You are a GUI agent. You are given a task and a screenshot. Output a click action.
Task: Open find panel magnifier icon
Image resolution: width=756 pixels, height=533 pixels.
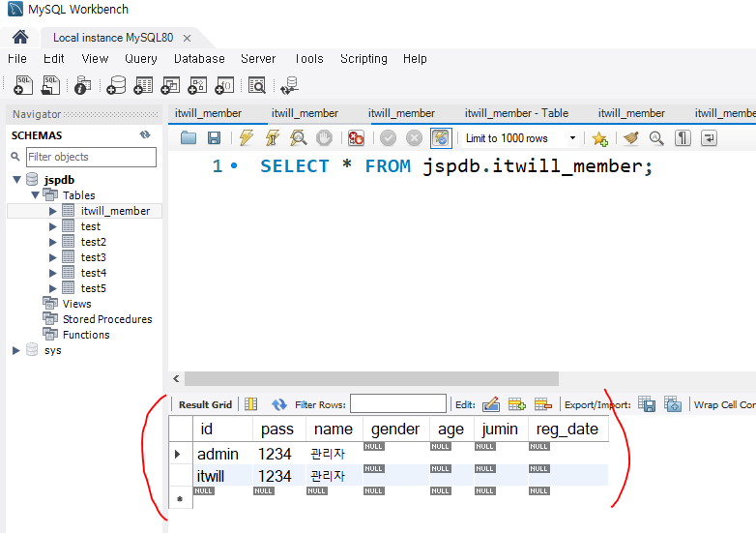point(656,138)
